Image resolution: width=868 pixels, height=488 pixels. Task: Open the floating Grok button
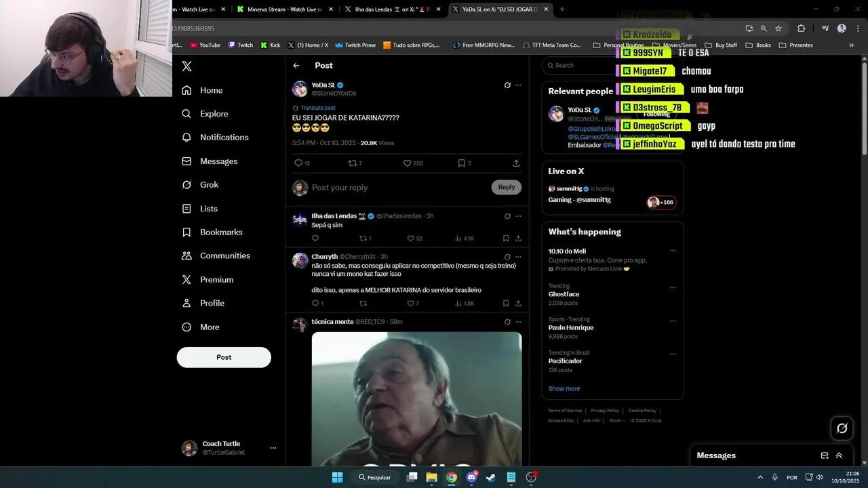(x=842, y=428)
